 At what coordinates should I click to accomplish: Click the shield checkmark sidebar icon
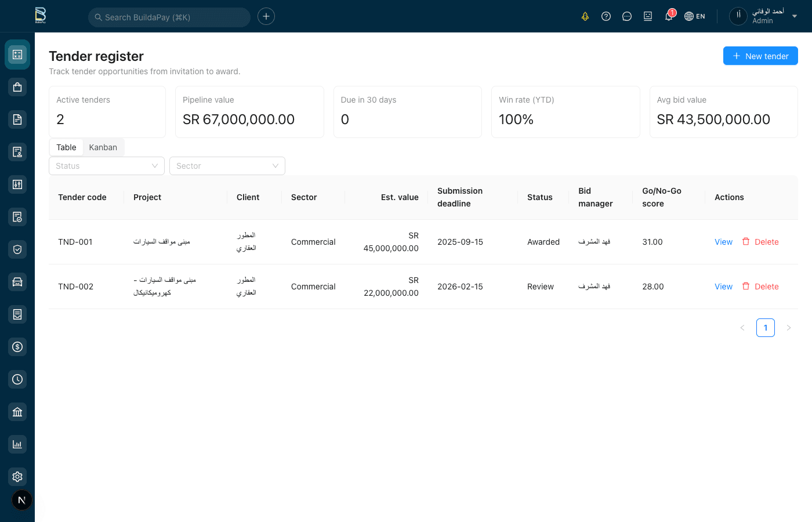tap(17, 249)
